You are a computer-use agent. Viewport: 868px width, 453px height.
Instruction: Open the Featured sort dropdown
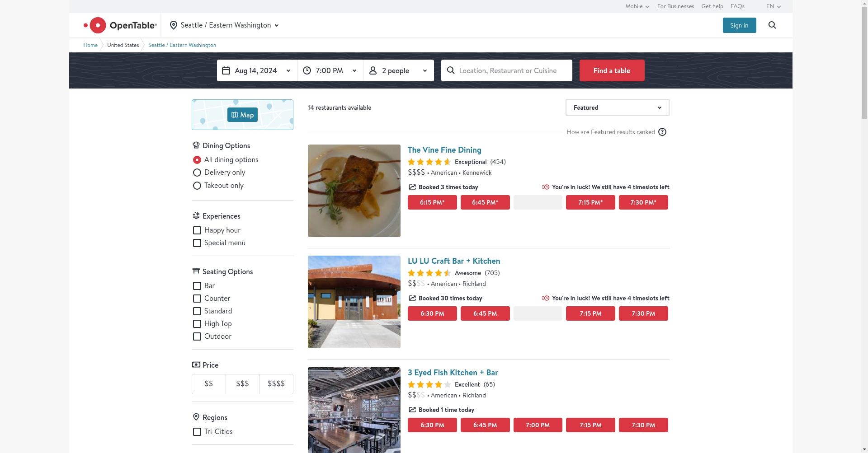[x=618, y=107]
